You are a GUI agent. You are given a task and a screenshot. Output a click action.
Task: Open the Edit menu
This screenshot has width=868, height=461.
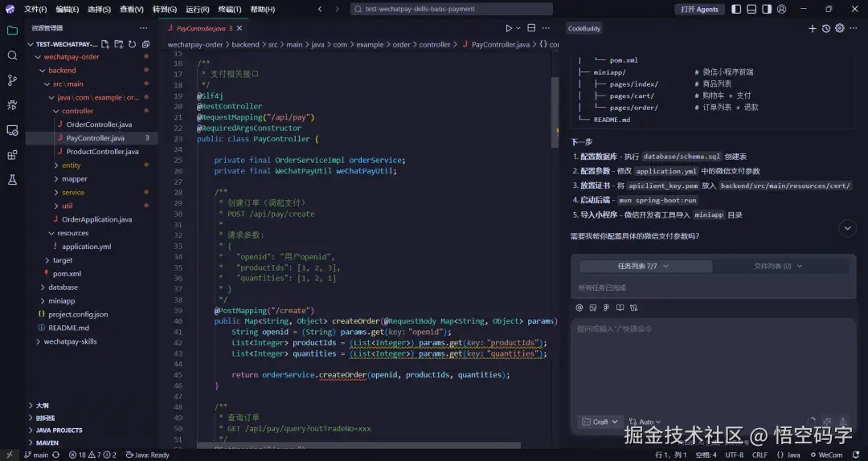coord(67,9)
